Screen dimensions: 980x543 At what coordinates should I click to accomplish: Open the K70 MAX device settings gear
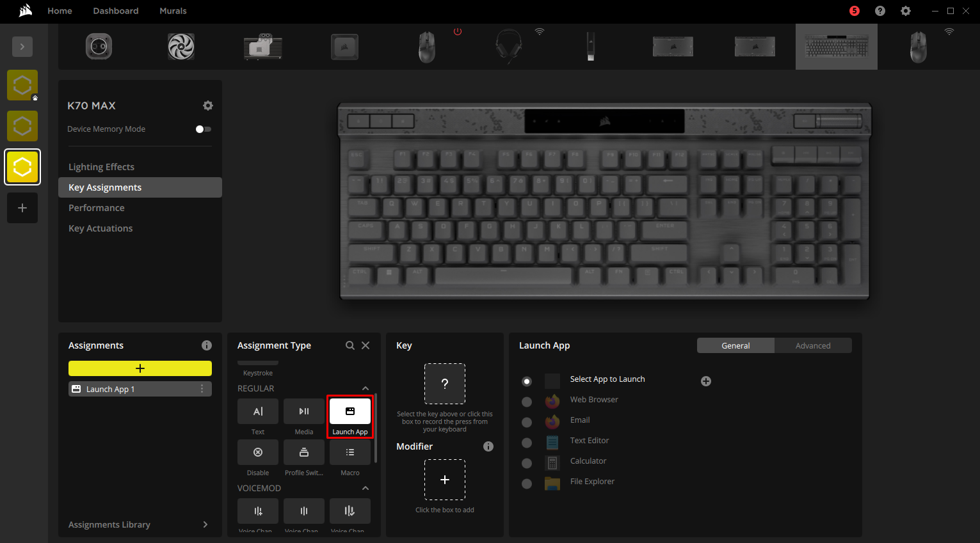[207, 106]
